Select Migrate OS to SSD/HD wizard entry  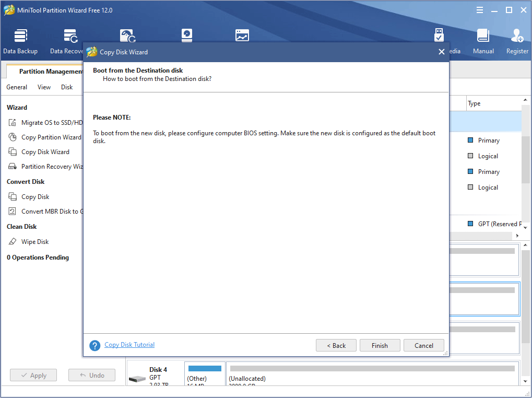45,123
